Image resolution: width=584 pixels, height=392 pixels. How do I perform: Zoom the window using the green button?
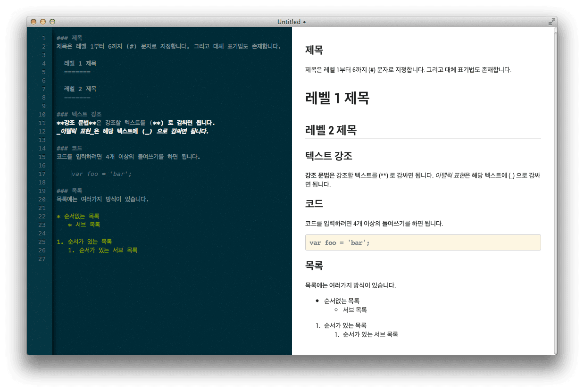(52, 22)
